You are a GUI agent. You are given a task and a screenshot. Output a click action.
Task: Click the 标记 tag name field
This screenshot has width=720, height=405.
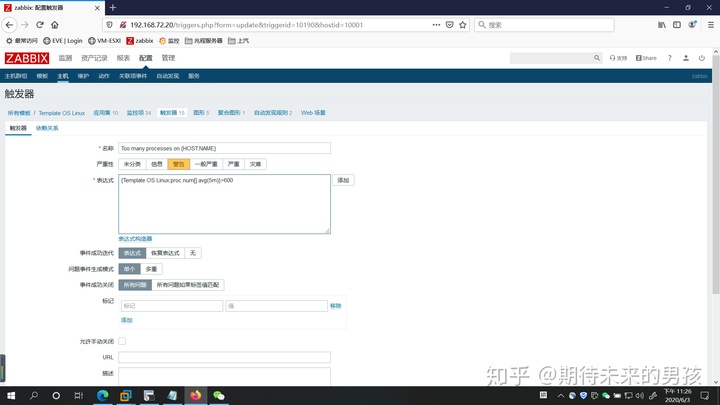tap(172, 306)
